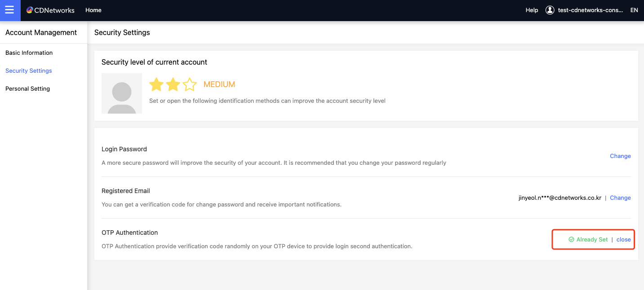Open the Home menu item
The height and width of the screenshot is (290, 644).
click(x=93, y=10)
